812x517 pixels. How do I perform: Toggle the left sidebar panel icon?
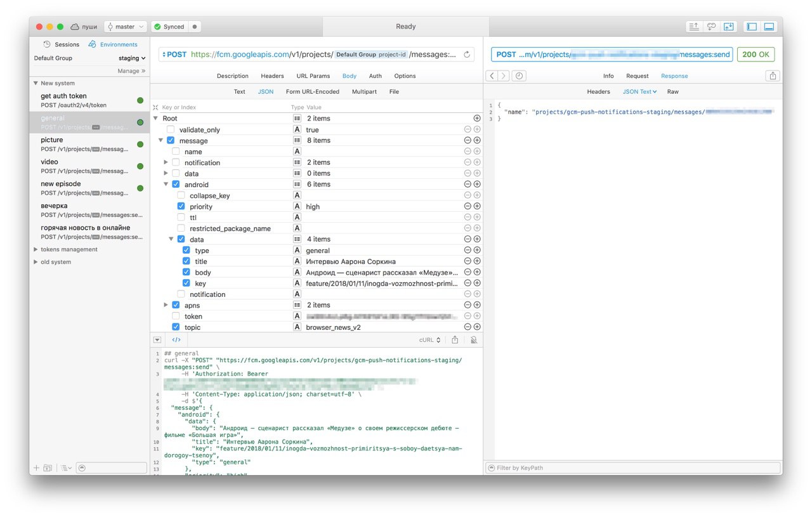click(752, 27)
